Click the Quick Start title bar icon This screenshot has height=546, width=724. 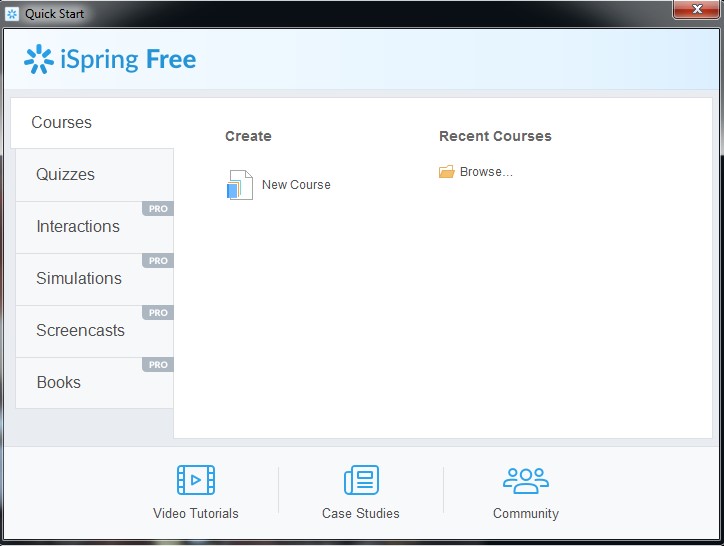click(12, 14)
